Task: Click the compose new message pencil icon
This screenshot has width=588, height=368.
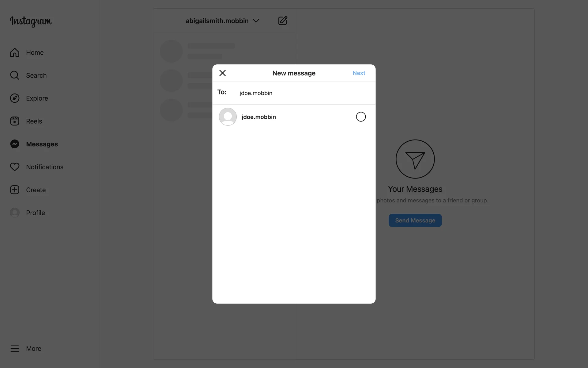Action: (x=283, y=21)
